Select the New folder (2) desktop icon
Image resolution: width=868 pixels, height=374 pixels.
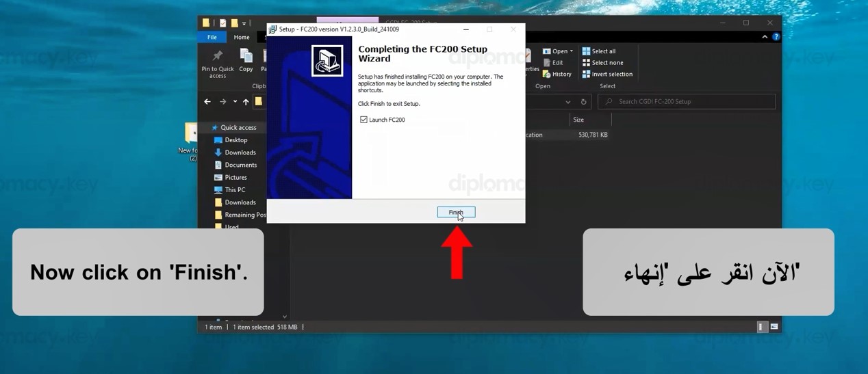190,142
